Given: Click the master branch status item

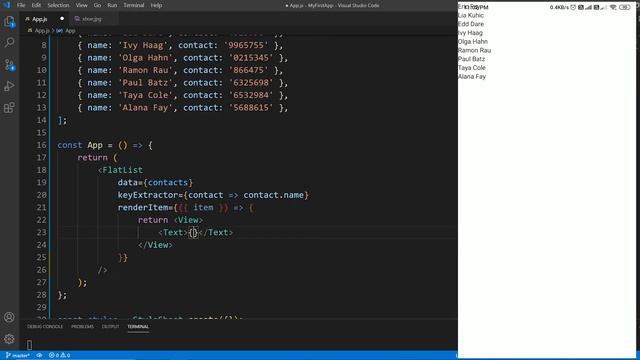Looking at the screenshot, I should (18, 356).
